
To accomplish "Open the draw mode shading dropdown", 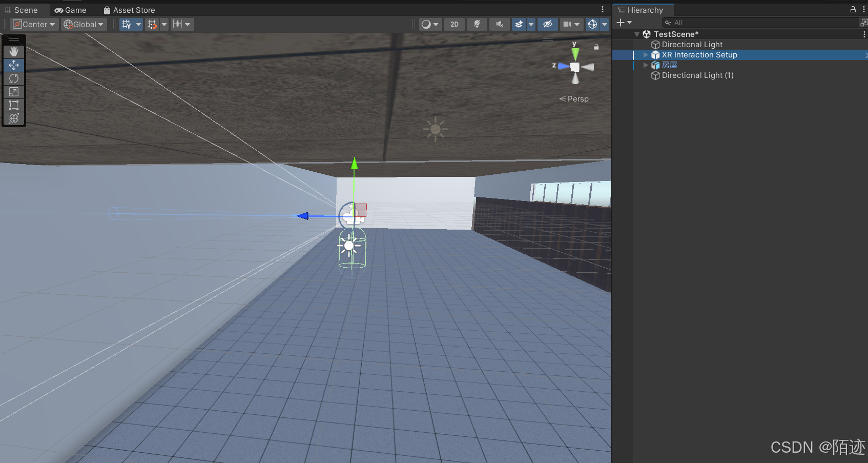I will (430, 24).
